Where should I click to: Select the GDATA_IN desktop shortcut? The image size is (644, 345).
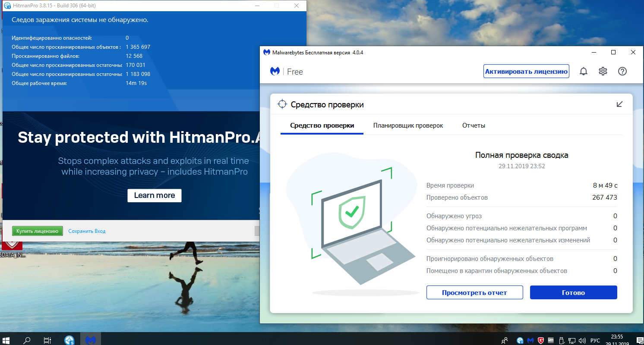12,249
